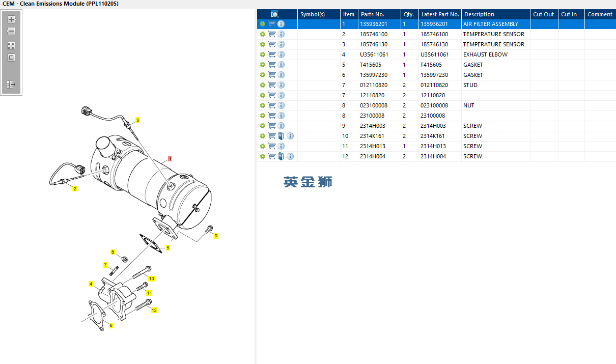Select the EXHAUST ELBOW description cell
Screen dimensions: 616x364
496,54
